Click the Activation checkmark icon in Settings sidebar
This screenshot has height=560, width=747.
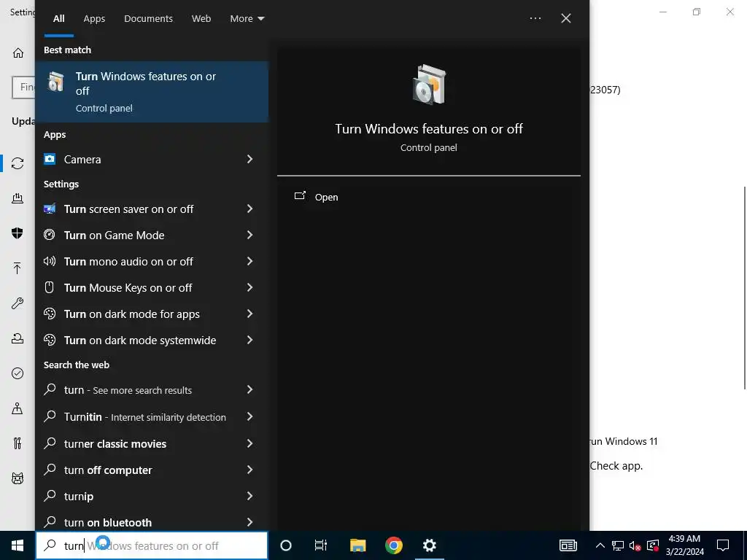tap(18, 373)
